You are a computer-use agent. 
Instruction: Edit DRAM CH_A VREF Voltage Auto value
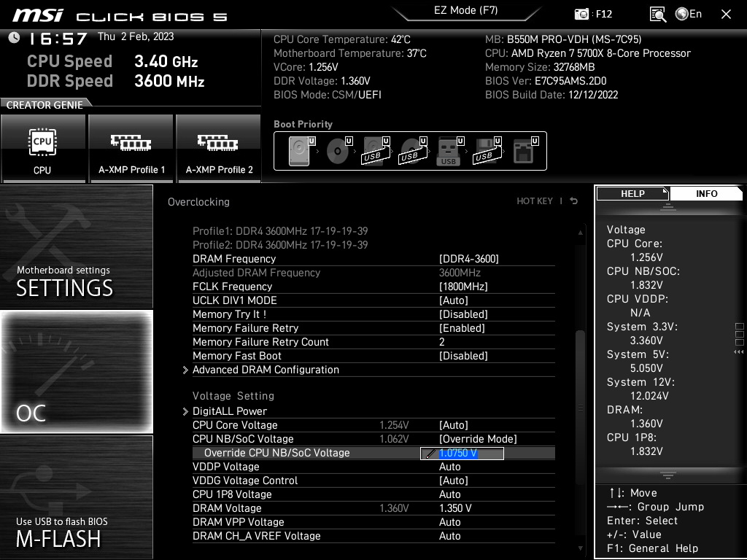[449, 536]
